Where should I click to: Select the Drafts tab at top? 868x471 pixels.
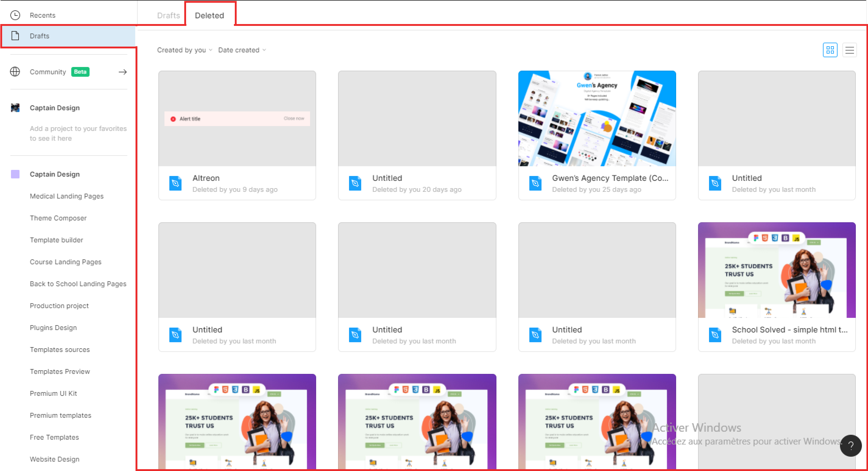click(168, 16)
